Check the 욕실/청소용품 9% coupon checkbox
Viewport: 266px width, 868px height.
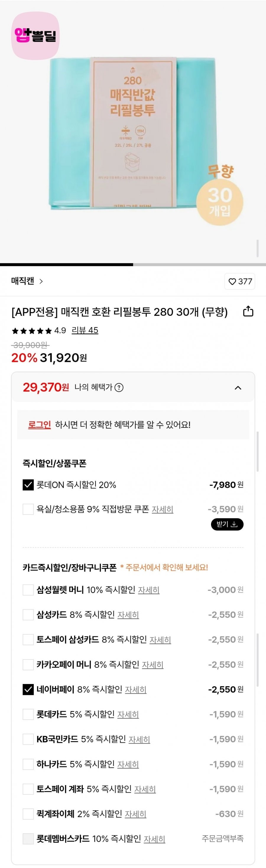[28, 509]
